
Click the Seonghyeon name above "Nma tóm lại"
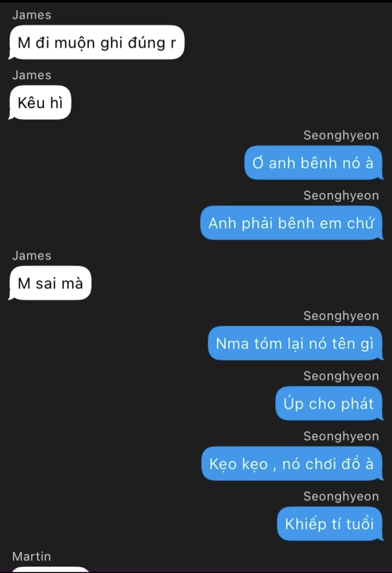pos(341,316)
